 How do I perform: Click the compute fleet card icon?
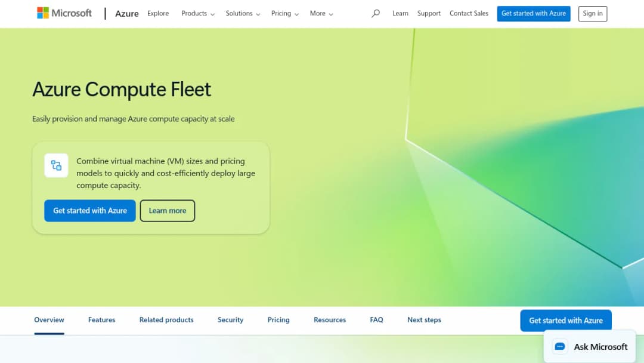pyautogui.click(x=56, y=165)
